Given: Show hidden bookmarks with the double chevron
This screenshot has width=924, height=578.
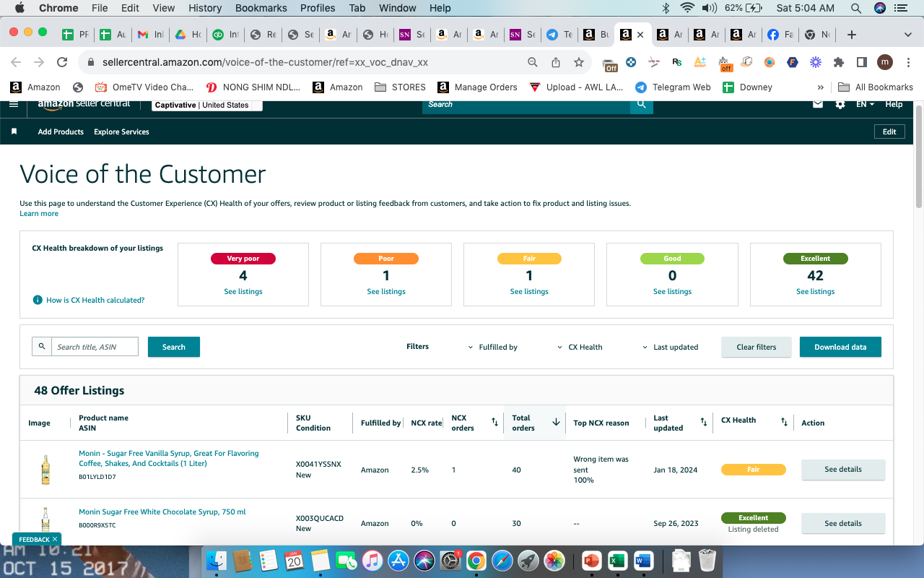Looking at the screenshot, I should (x=821, y=87).
